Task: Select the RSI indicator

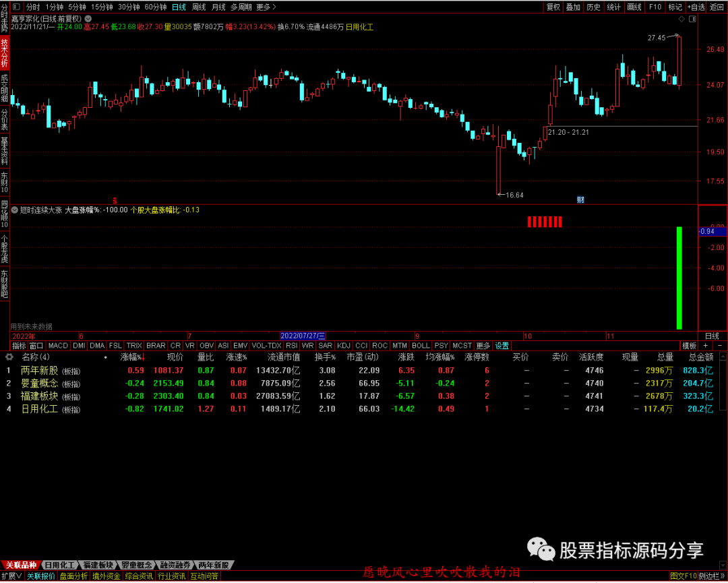Action: [292, 346]
